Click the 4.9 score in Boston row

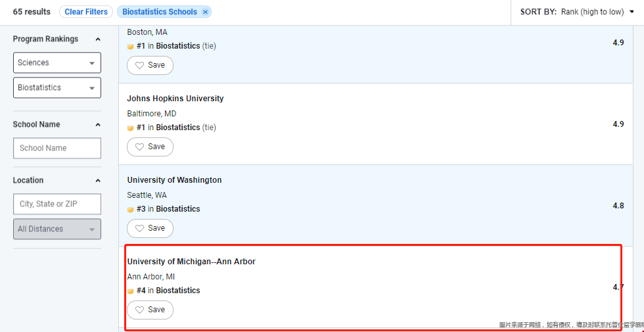coord(618,42)
